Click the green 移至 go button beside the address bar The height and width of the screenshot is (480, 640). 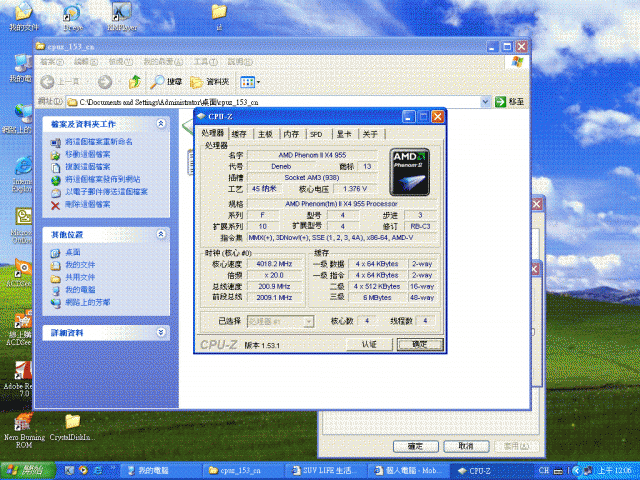pos(509,102)
